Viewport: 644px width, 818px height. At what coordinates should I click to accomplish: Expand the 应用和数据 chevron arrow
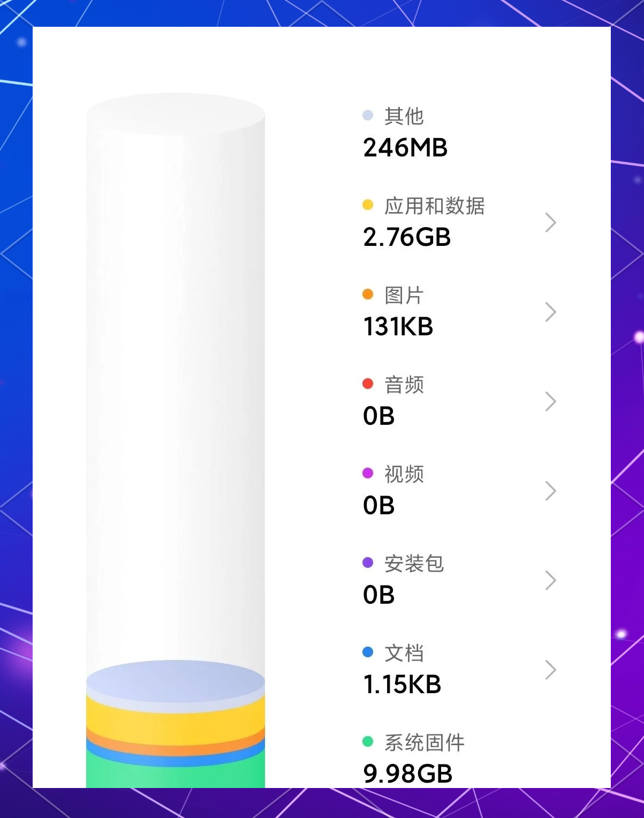pyautogui.click(x=550, y=222)
